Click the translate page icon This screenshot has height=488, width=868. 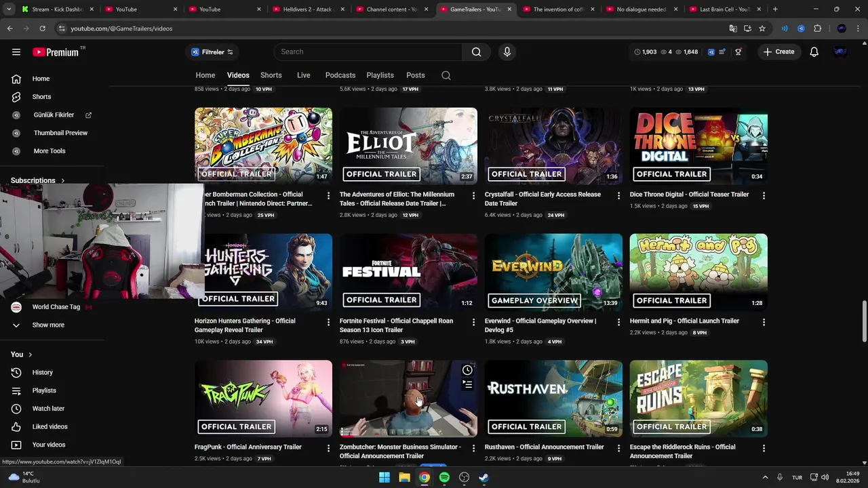click(x=732, y=28)
